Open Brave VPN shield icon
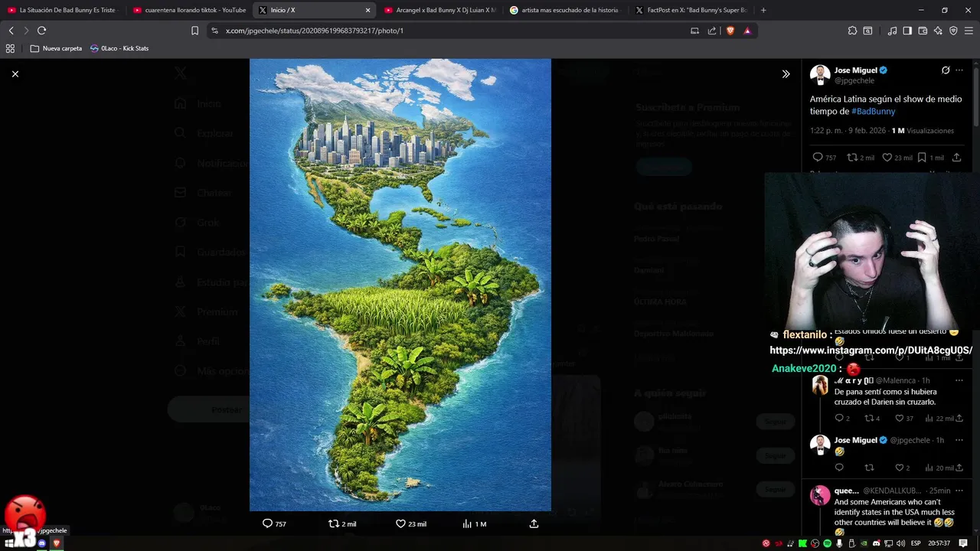Screen dimensions: 980x551 (x=953, y=31)
